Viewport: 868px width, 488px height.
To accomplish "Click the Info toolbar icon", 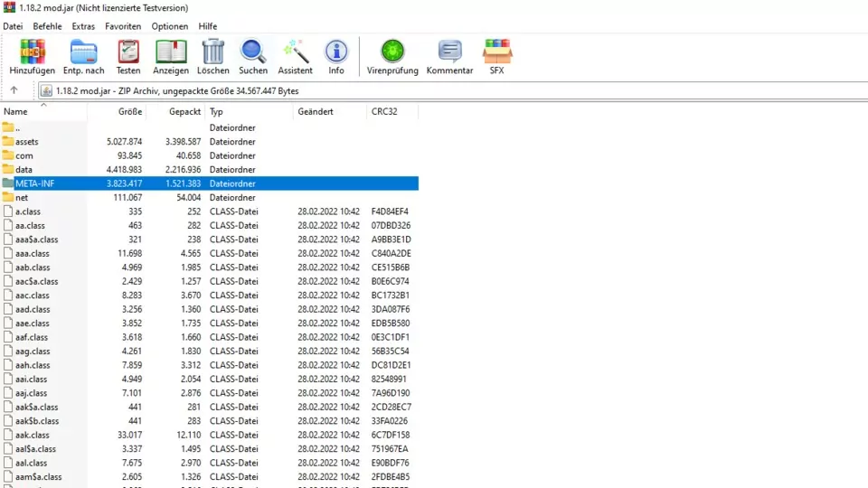I will pyautogui.click(x=336, y=56).
